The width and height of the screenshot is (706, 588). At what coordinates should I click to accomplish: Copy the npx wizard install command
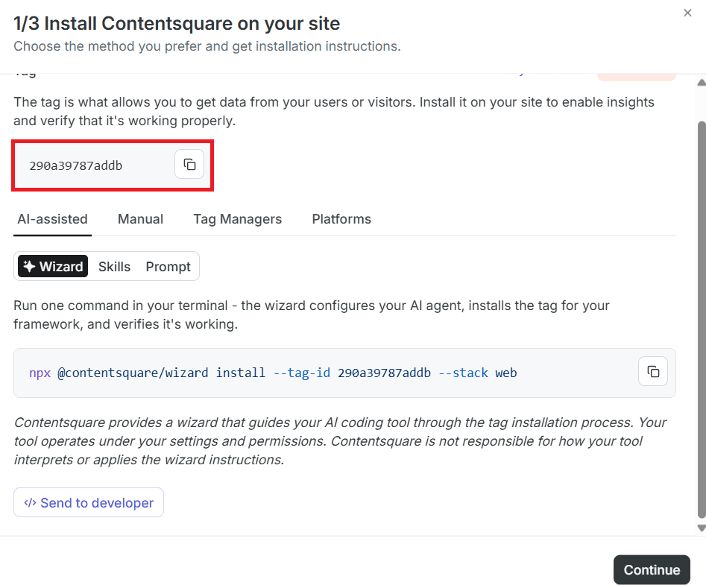click(x=653, y=371)
